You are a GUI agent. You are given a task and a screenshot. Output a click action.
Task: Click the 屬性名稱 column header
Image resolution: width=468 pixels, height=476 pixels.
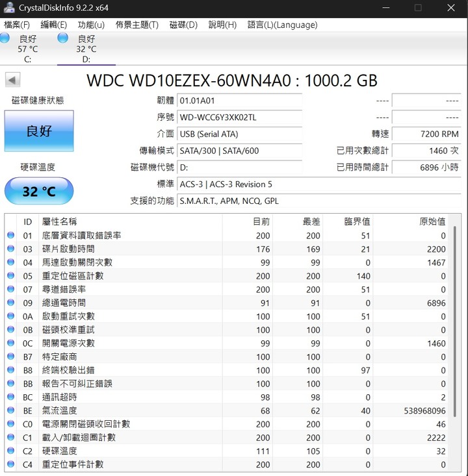click(131, 221)
